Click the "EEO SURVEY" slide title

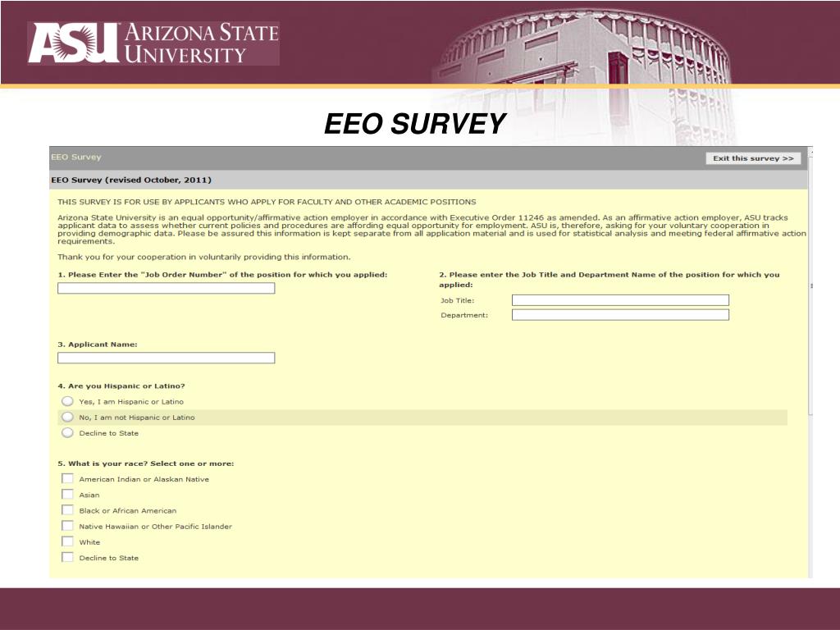(415, 124)
